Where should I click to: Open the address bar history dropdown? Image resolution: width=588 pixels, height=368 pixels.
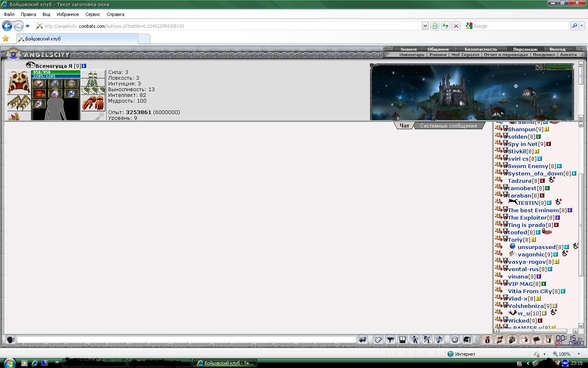tap(425, 26)
